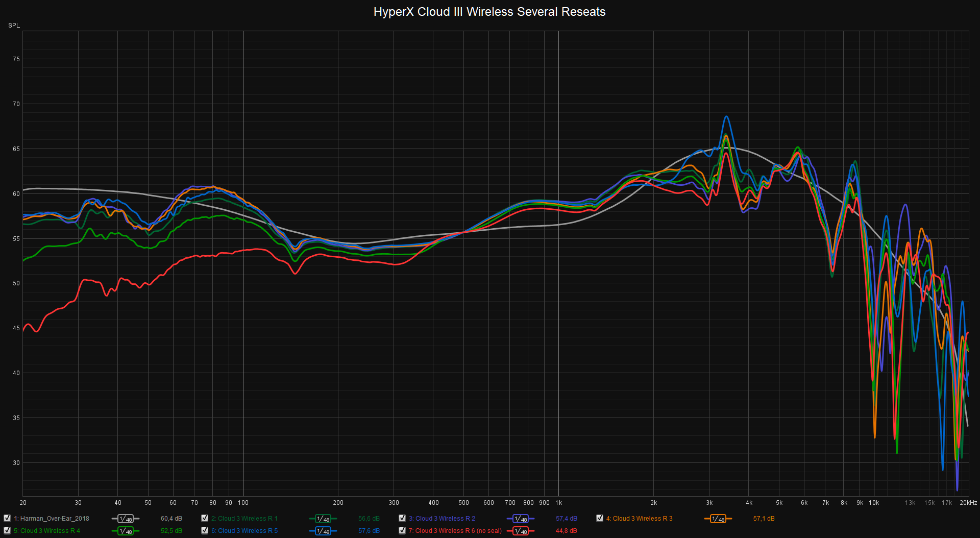980x538 pixels.
Task: Toggle the Cloud 3 Wireless R 5 checkbox
Action: [x=205, y=530]
